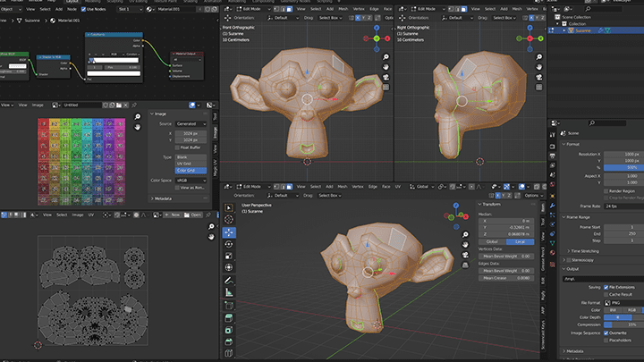Click pan hand in UV editor

click(x=211, y=237)
